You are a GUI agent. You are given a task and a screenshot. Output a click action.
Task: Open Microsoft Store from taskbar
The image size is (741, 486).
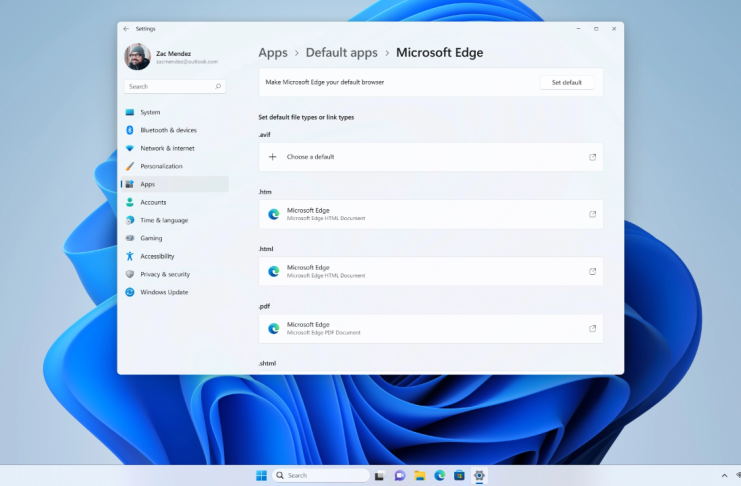click(x=459, y=476)
